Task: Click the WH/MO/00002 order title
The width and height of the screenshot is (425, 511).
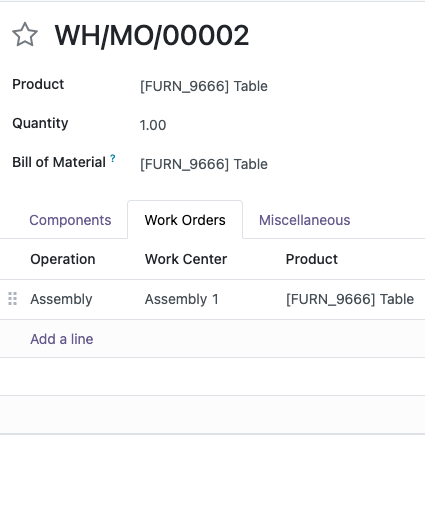Action: tap(152, 35)
